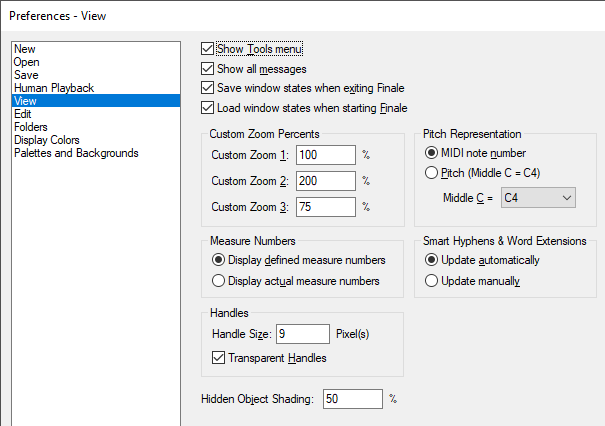Switch to Update manually option
The width and height of the screenshot is (605, 426).
[432, 281]
